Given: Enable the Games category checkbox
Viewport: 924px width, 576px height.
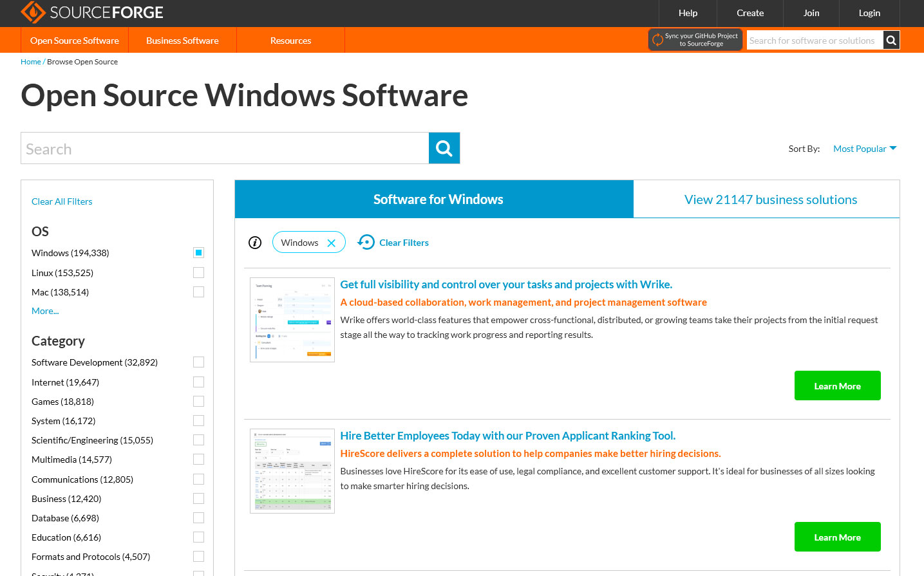Looking at the screenshot, I should tap(198, 402).
